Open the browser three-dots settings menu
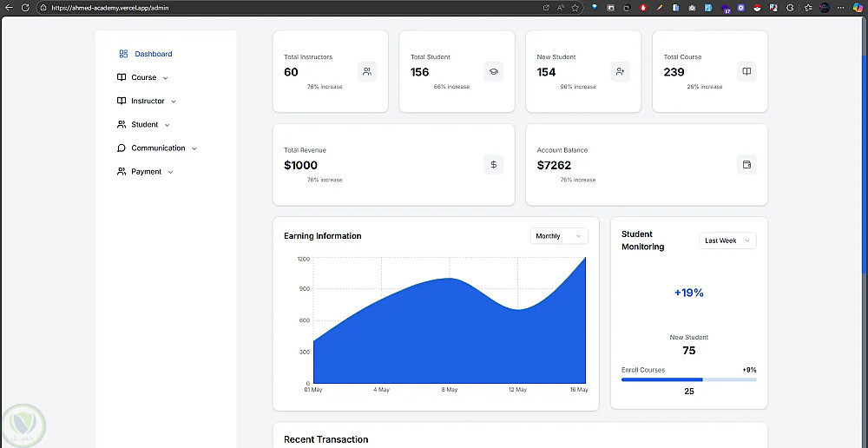The width and height of the screenshot is (868, 448). (x=841, y=8)
